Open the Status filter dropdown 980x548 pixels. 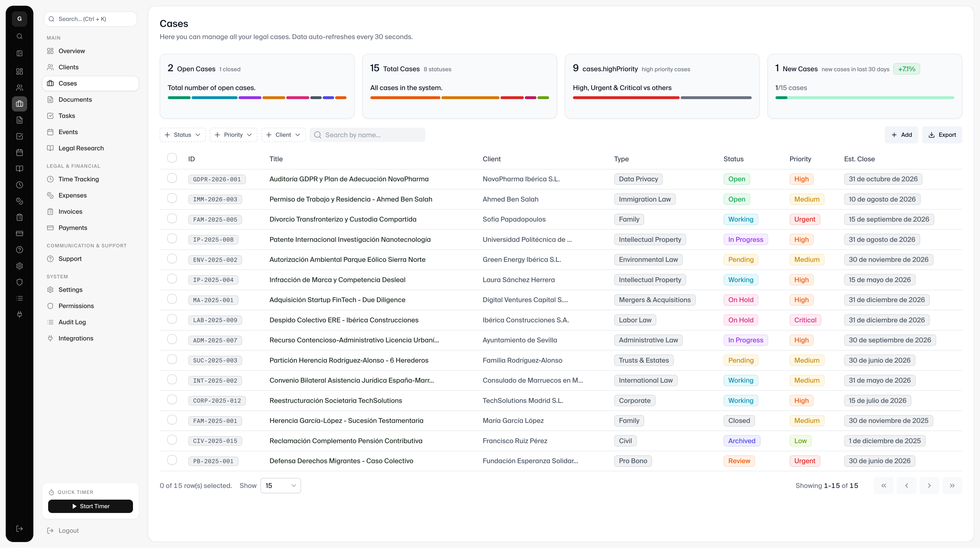click(x=183, y=135)
